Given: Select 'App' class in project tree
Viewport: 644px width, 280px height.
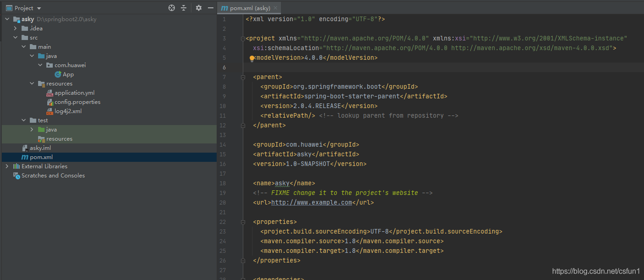Looking at the screenshot, I should point(68,74).
